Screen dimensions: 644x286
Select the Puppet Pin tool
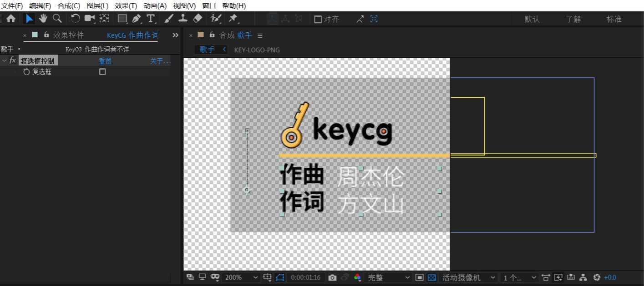(x=233, y=19)
